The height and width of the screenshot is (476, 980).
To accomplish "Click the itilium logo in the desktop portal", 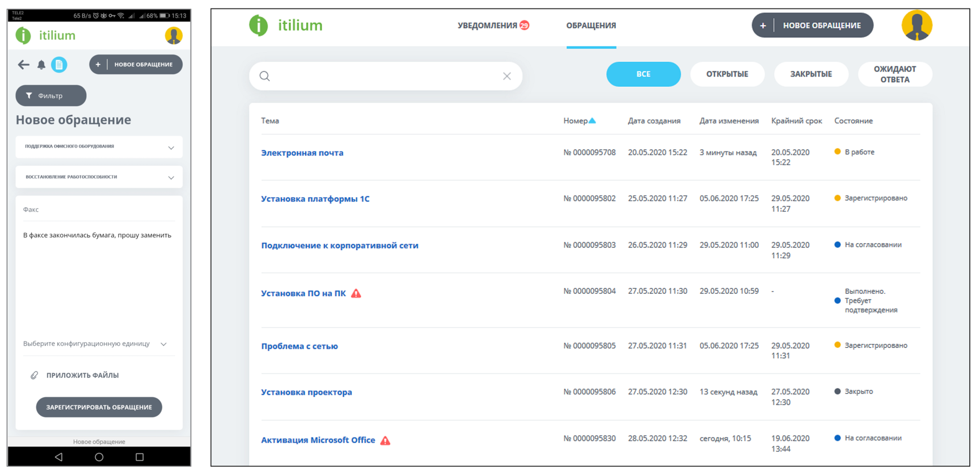I will (x=286, y=25).
